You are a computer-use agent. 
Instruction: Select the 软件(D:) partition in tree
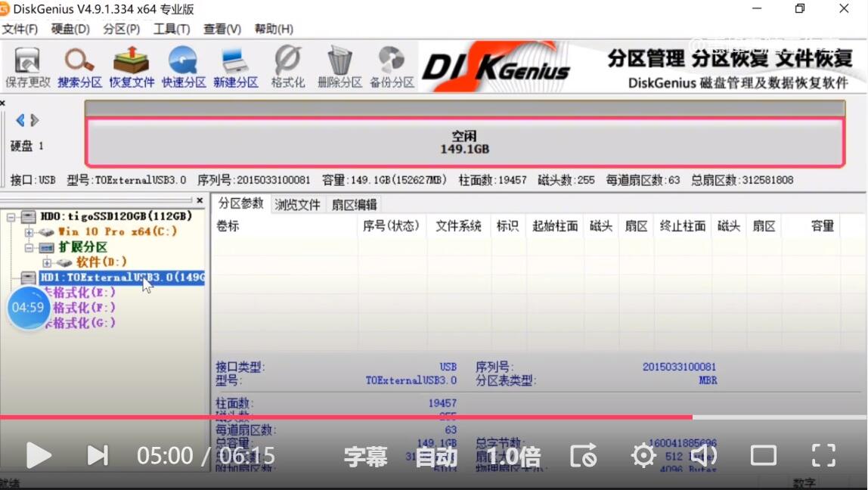click(x=101, y=262)
